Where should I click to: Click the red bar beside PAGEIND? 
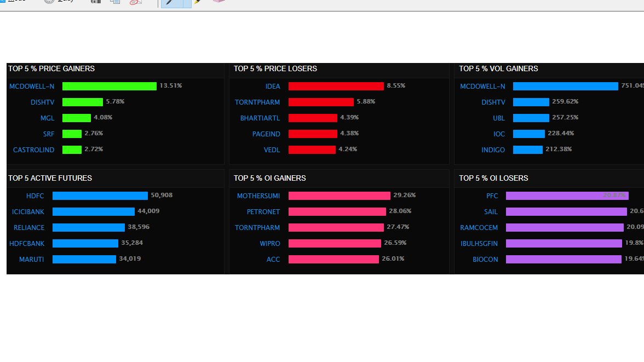[x=313, y=134]
